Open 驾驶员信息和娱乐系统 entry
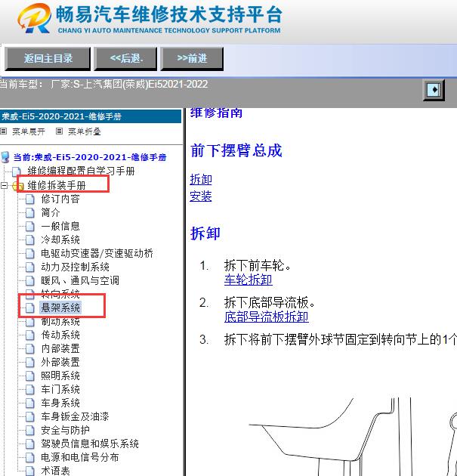Viewport: 457px width, 476px height. [90, 444]
